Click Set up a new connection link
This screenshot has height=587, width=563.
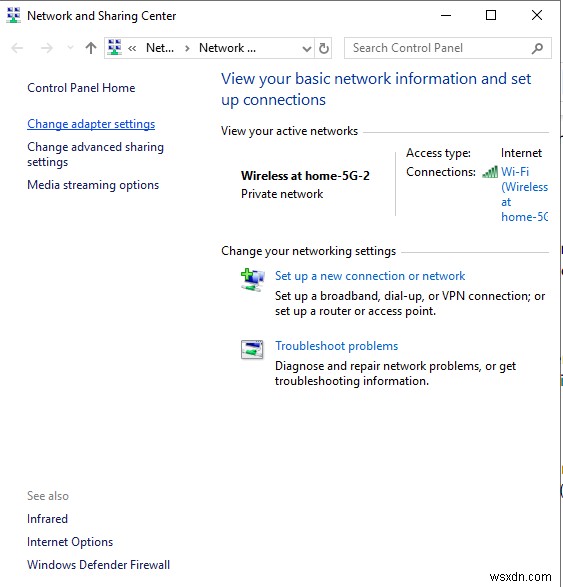[x=370, y=276]
